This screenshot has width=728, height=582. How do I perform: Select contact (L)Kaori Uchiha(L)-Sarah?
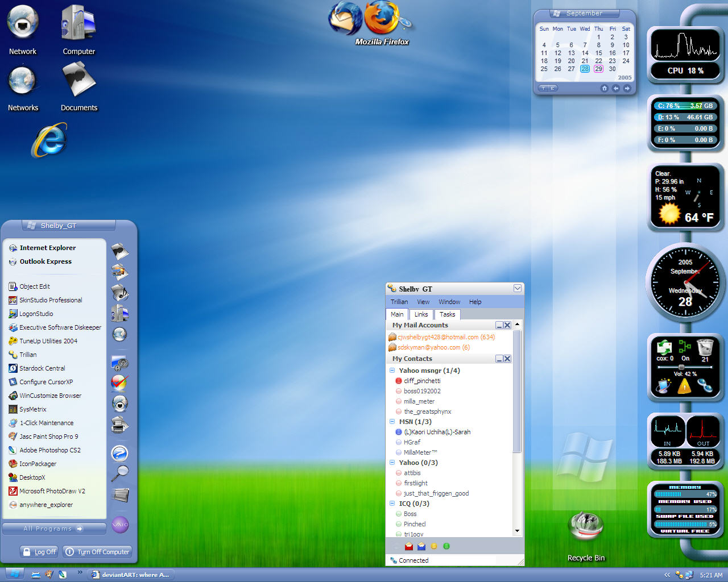pyautogui.click(x=433, y=432)
